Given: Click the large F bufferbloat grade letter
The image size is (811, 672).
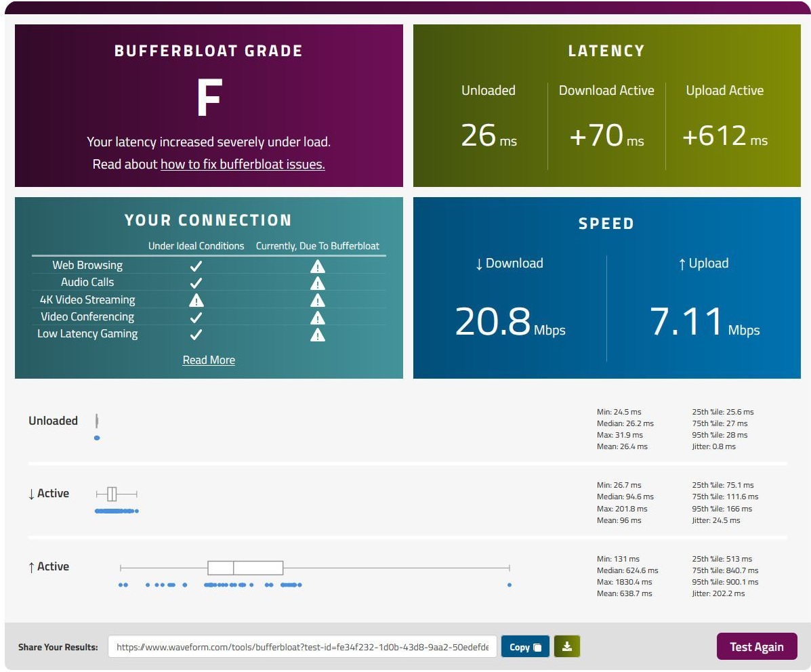Looking at the screenshot, I should (209, 100).
